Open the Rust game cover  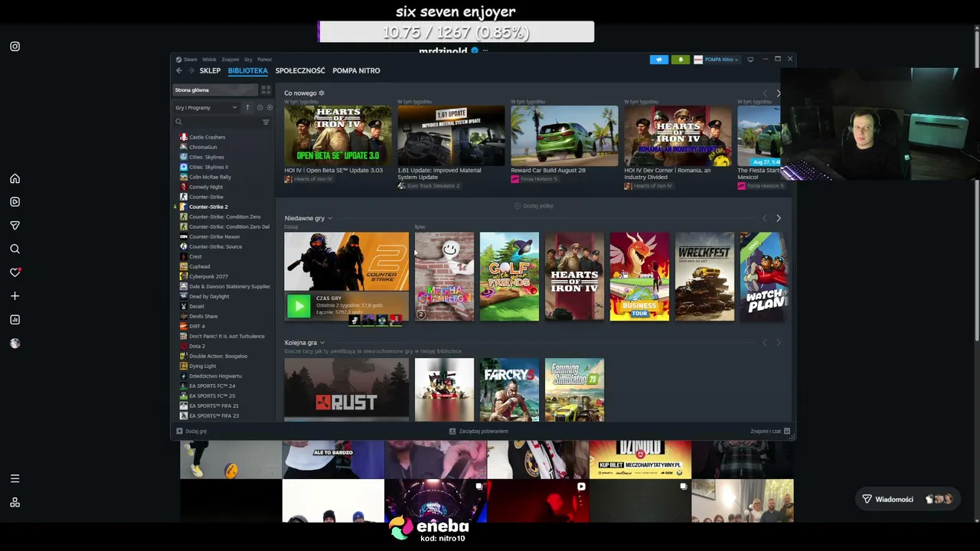point(346,390)
